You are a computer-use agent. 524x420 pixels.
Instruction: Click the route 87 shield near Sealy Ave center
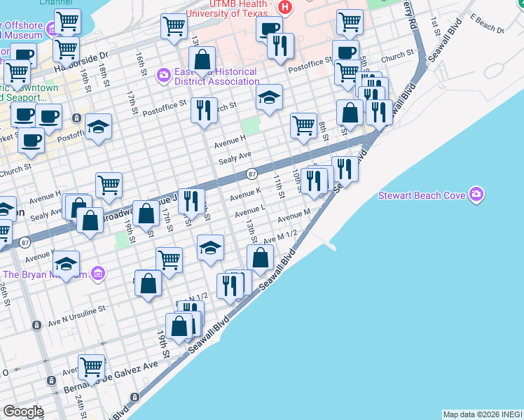[251, 174]
